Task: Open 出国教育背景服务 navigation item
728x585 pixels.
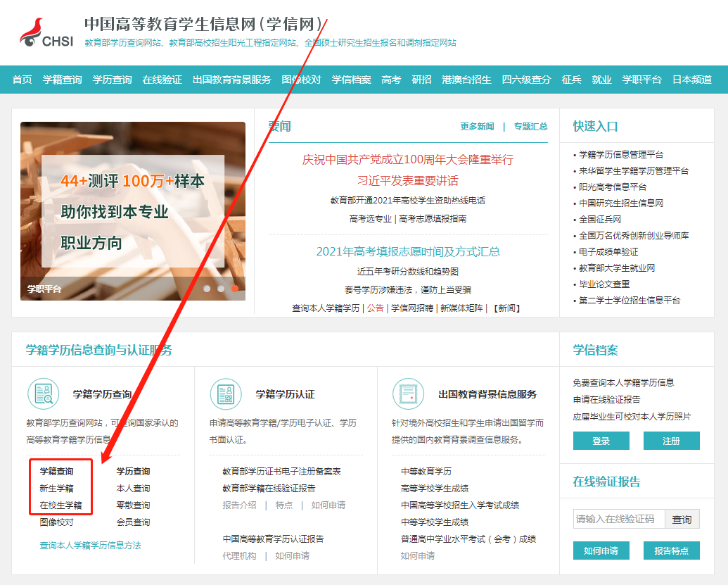Action: click(231, 80)
